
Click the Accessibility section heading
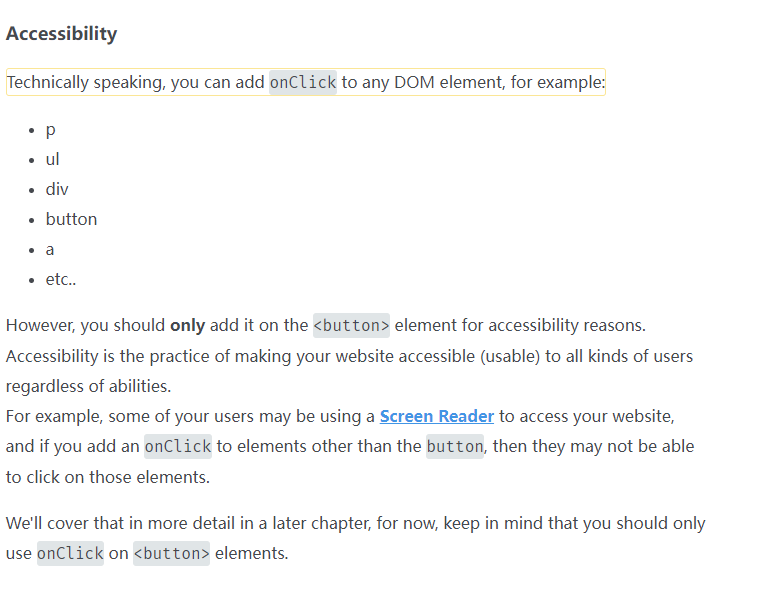coord(61,34)
